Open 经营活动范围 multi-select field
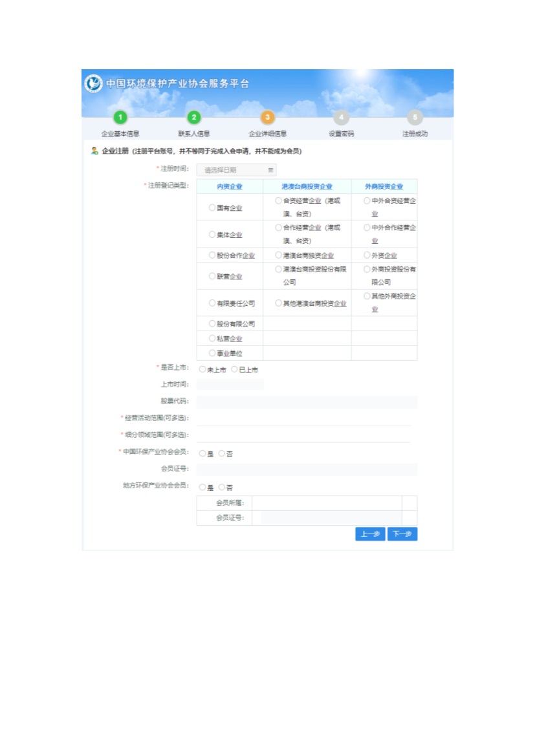 tap(303, 418)
